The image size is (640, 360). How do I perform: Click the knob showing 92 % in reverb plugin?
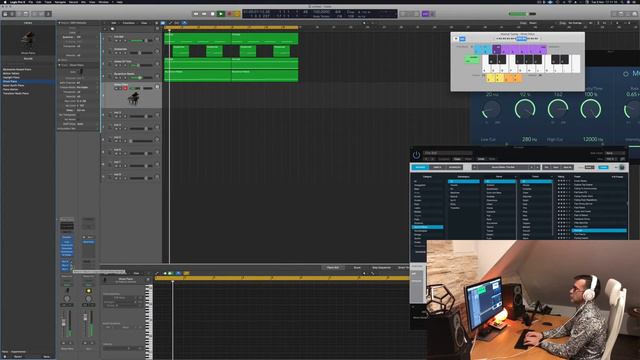[524, 109]
